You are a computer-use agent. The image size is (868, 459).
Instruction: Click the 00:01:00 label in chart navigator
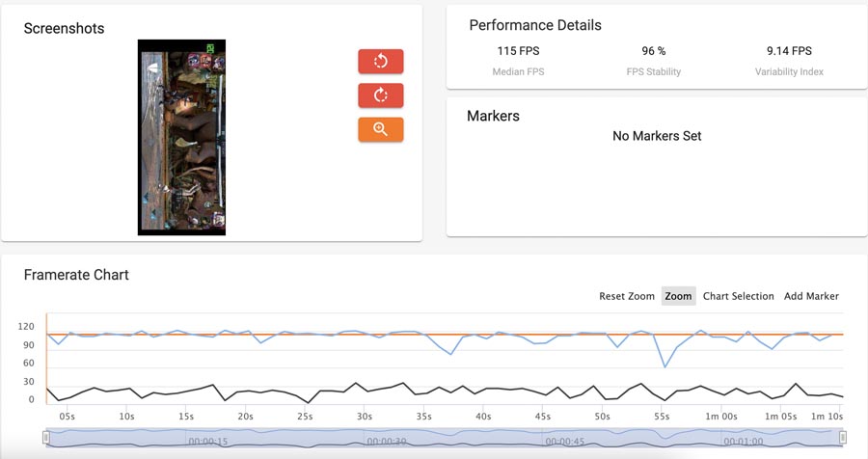pyautogui.click(x=745, y=442)
